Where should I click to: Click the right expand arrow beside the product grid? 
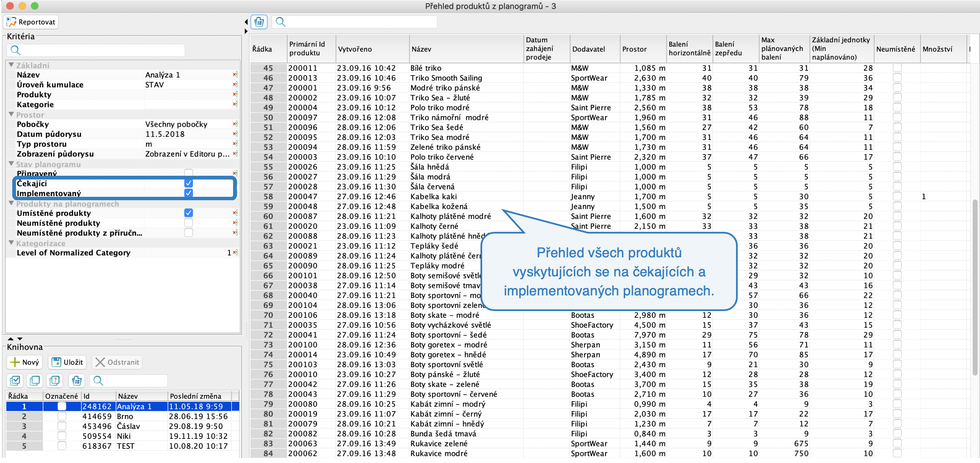click(x=246, y=31)
